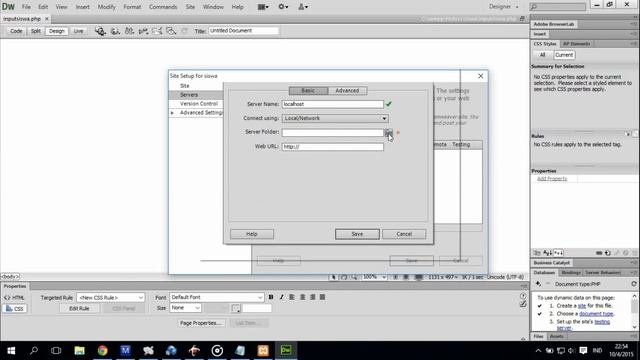Switch to Split view

pos(36,31)
